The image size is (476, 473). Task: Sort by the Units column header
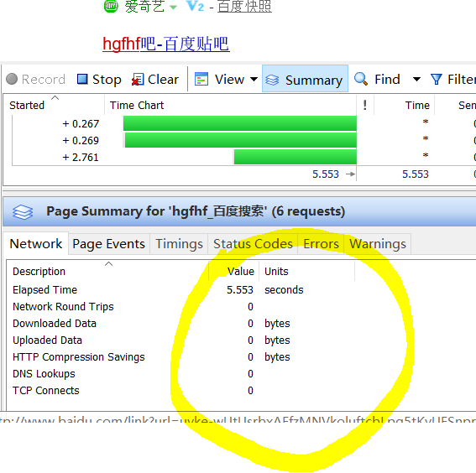[x=307, y=271]
